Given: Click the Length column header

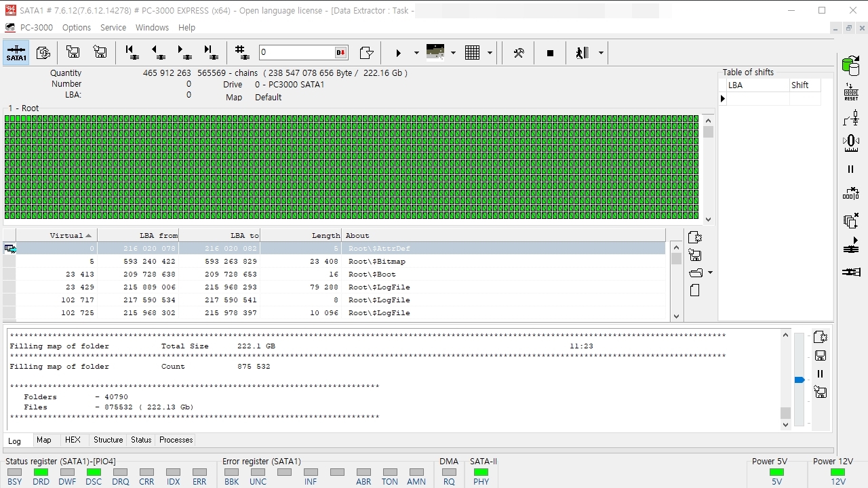Looking at the screenshot, I should pyautogui.click(x=301, y=235).
